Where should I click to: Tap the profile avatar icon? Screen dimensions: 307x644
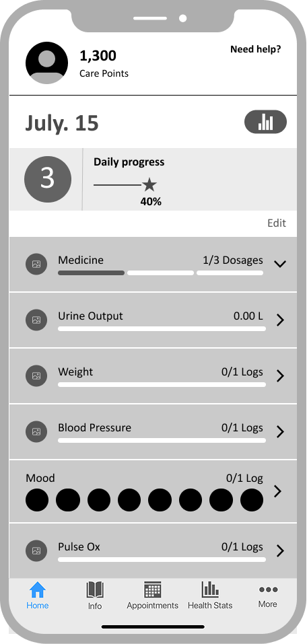pos(47,63)
